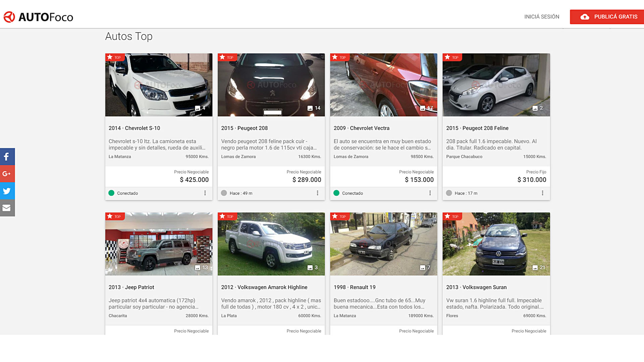Click the price $ 153.000
This screenshot has height=362, width=644.
tap(419, 180)
